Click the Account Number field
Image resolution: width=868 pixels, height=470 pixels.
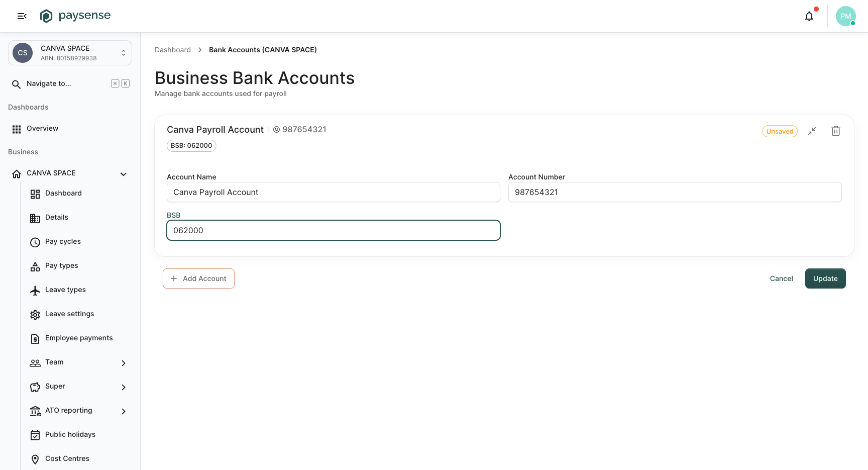coord(675,192)
